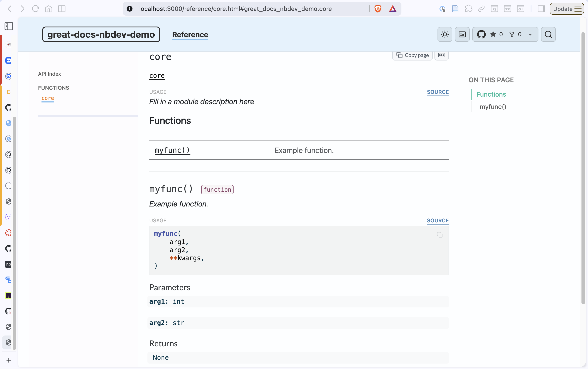This screenshot has height=369, width=588.
Task: Open the SOURCE link for myfunc
Action: coord(438,220)
